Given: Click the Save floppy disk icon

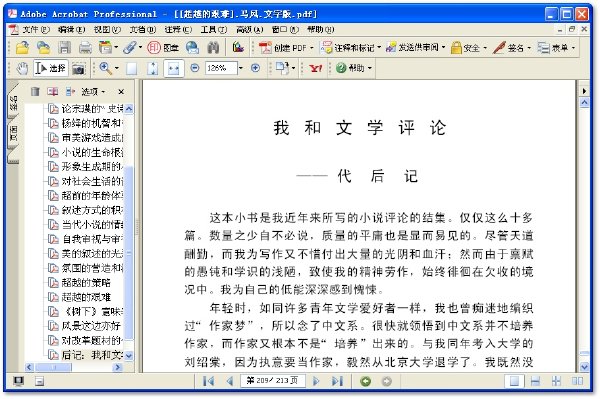Looking at the screenshot, I should (x=64, y=47).
